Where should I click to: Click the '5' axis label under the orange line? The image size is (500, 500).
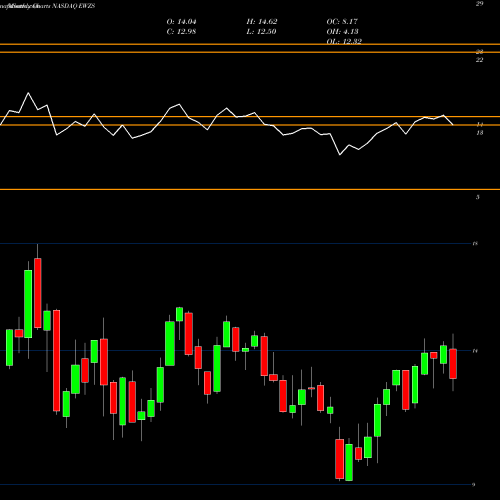[x=478, y=197]
